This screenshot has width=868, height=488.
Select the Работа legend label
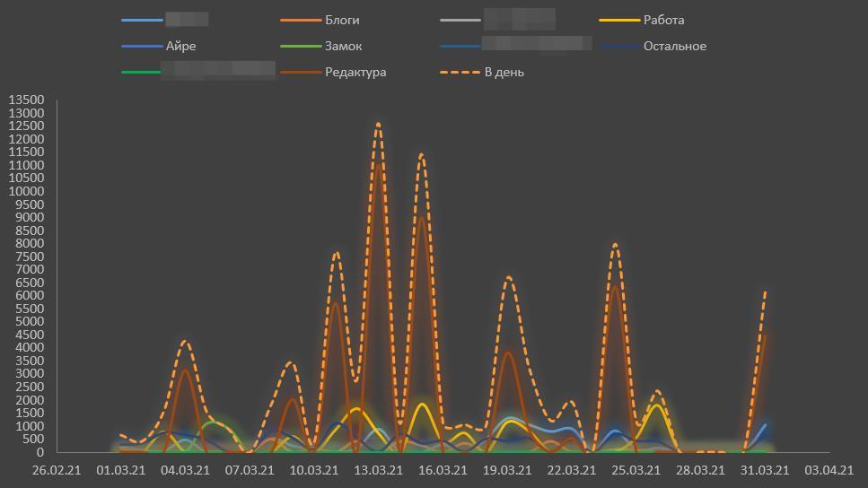(663, 20)
